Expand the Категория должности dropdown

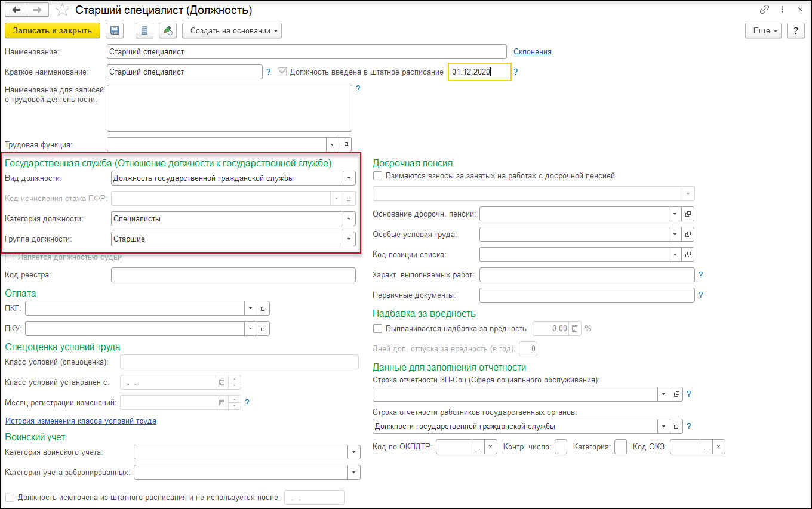click(x=349, y=218)
